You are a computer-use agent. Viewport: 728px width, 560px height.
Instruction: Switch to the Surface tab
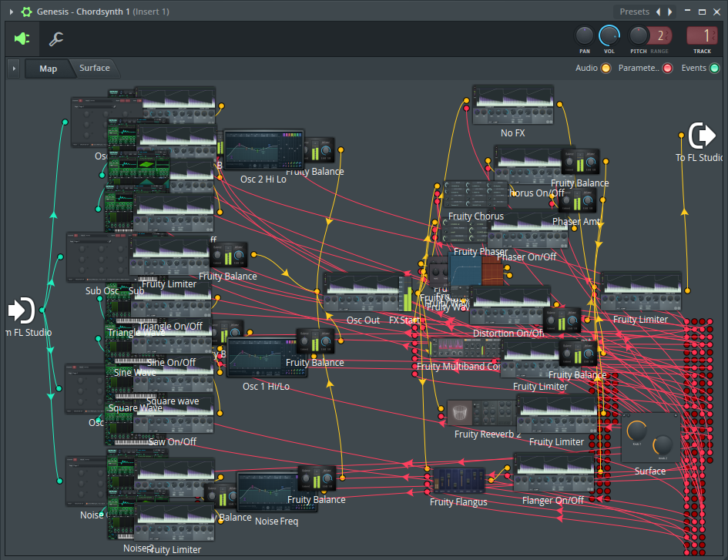coord(95,69)
